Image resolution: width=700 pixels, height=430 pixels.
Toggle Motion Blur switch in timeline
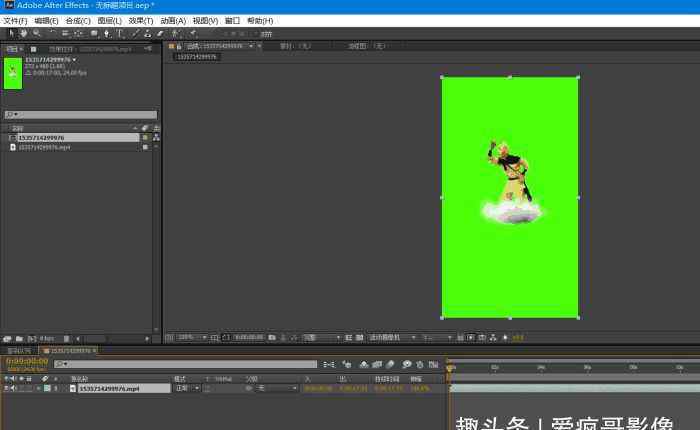click(390, 365)
